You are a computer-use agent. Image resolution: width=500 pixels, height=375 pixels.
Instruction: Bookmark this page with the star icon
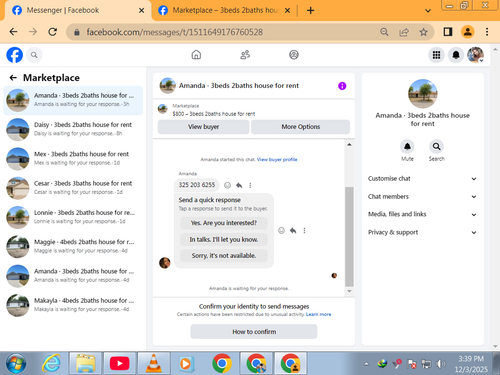click(423, 32)
